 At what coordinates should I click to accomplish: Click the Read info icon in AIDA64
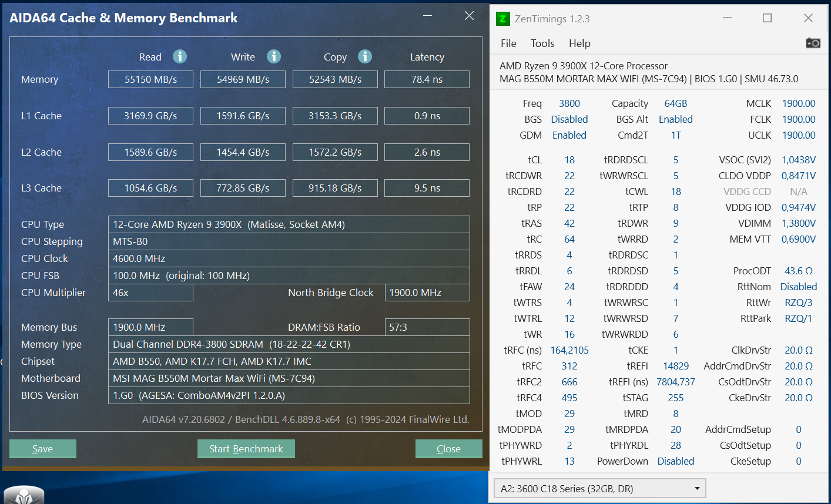(x=180, y=56)
